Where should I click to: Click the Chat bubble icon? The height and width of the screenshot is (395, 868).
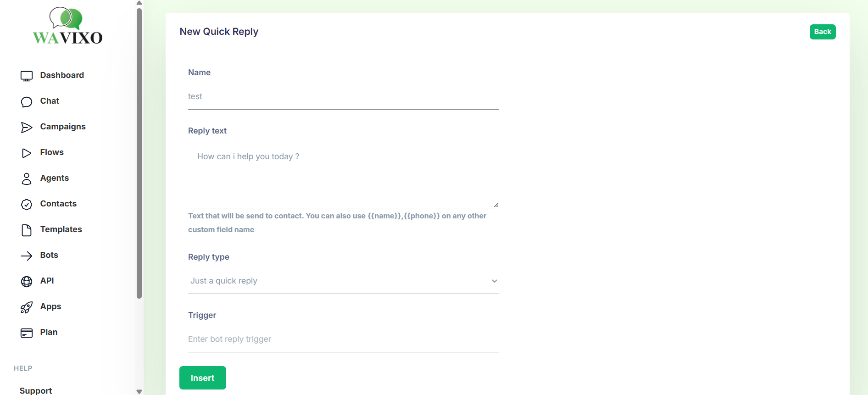click(27, 102)
